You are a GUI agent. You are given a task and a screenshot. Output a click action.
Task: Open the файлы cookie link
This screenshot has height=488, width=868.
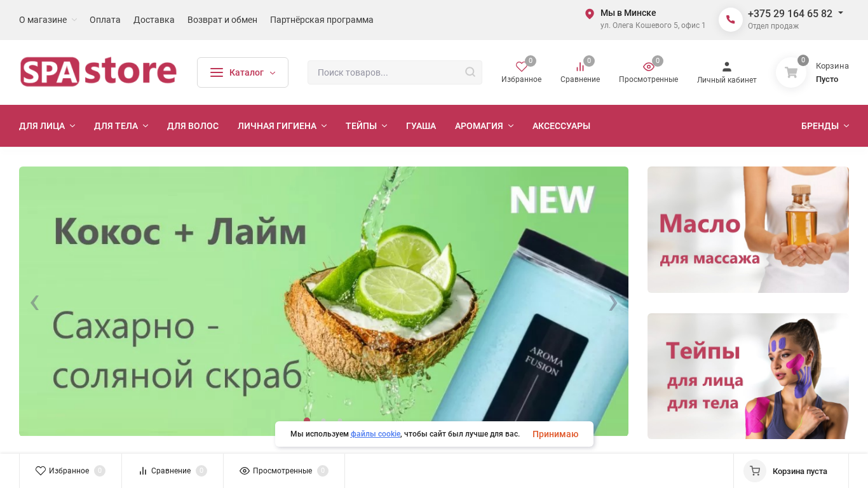pos(376,434)
